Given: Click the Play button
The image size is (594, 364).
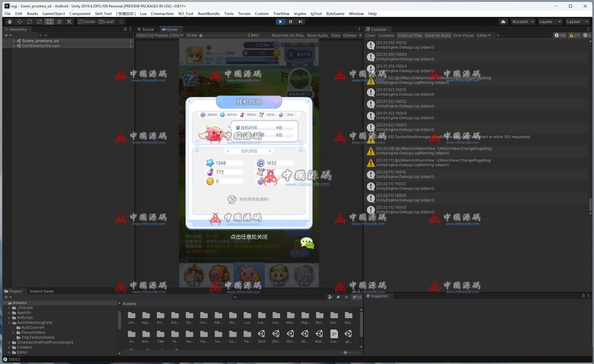Looking at the screenshot, I should point(280,22).
